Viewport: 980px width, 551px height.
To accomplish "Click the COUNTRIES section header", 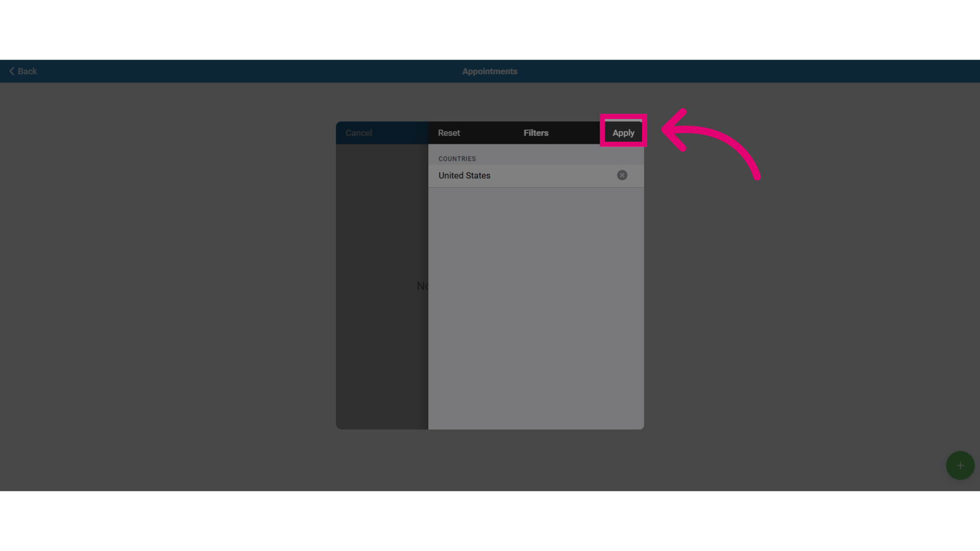I will [457, 159].
